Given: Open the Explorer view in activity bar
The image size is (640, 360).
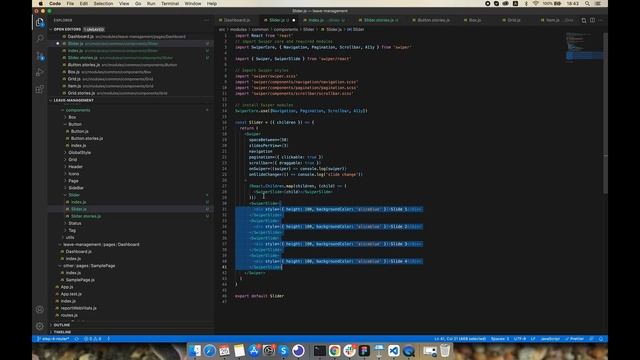Looking at the screenshot, I should [40, 23].
